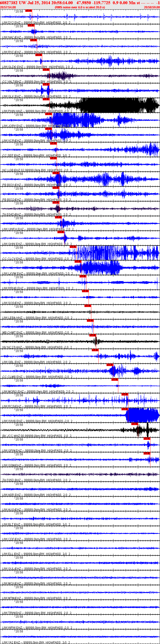Screen dimensions: 160x644
Task: Select the UW.RCS EHZ station label
Action: point(37,406)
